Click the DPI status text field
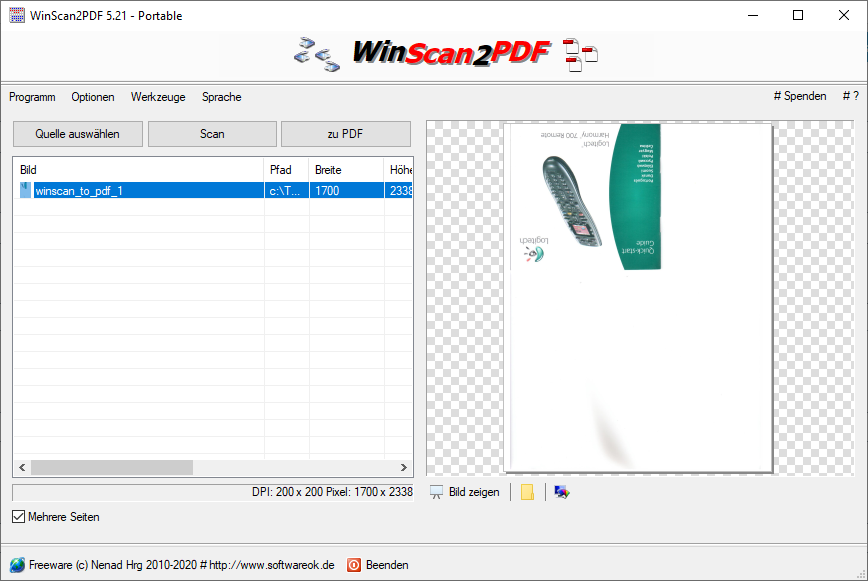 [213, 492]
